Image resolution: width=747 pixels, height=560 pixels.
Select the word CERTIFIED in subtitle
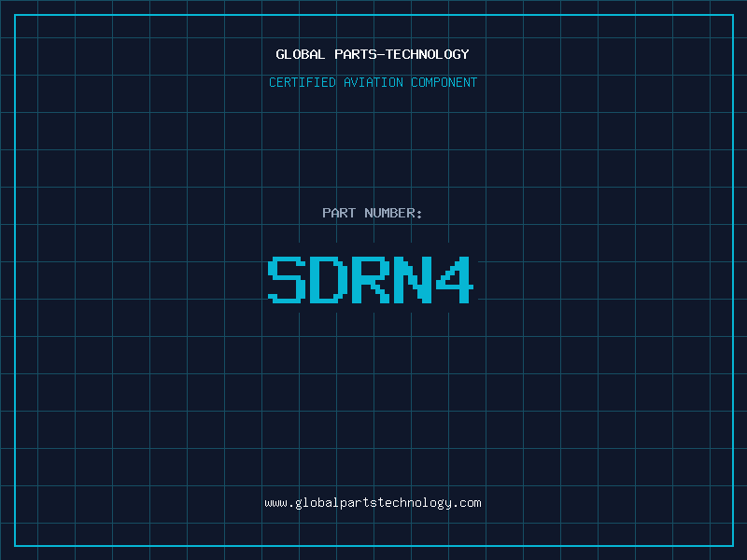click(302, 82)
